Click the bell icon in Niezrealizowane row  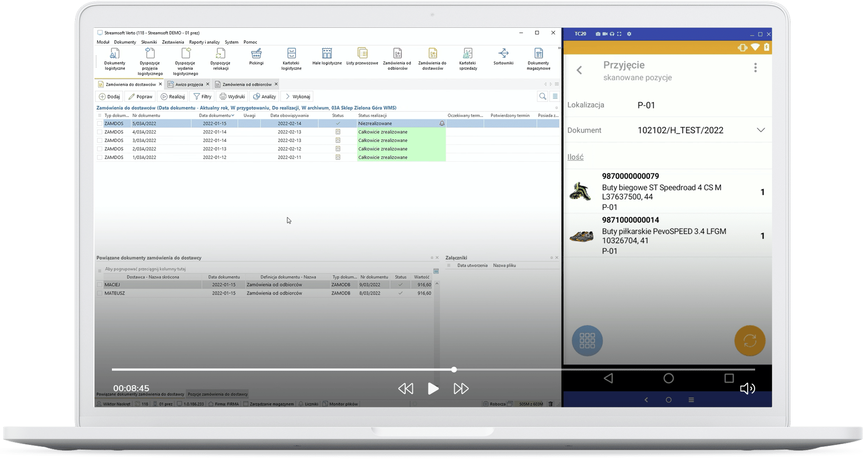point(442,124)
